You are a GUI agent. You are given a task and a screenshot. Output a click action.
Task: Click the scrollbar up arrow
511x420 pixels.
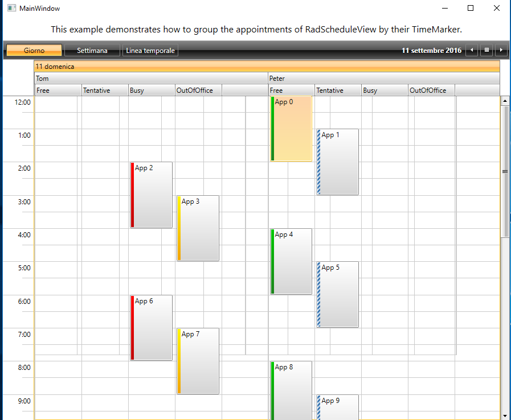pos(505,101)
